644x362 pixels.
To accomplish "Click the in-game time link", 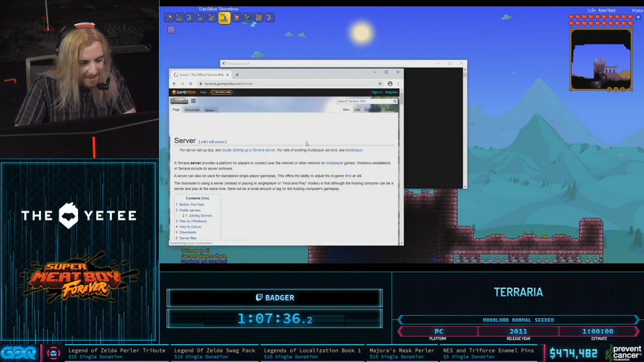I will pyautogui.click(x=348, y=176).
